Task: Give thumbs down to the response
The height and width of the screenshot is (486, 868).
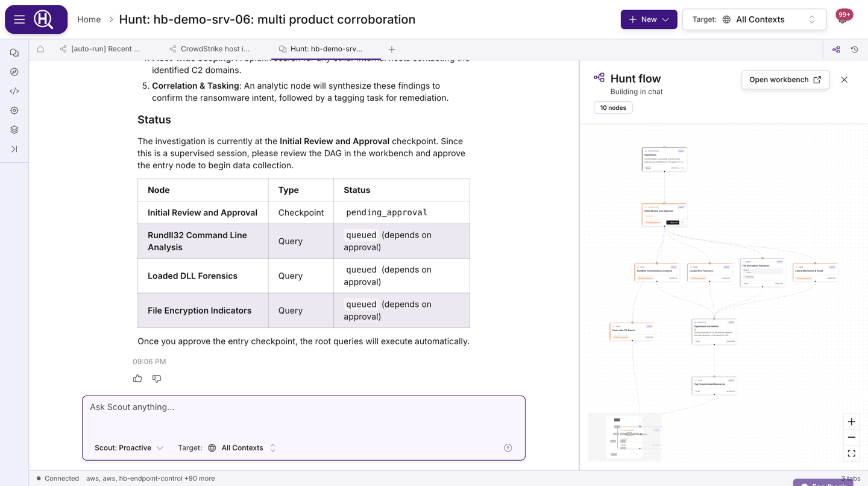Action: coord(157,379)
